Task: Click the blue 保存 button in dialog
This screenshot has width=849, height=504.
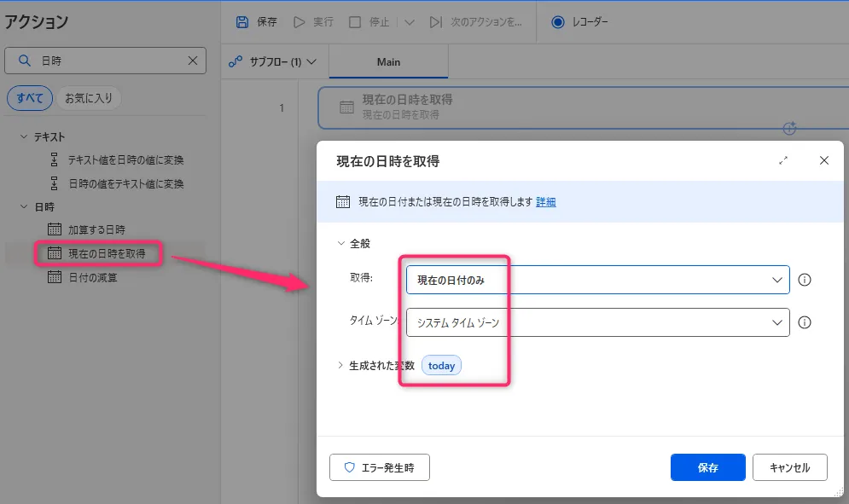Action: tap(707, 467)
